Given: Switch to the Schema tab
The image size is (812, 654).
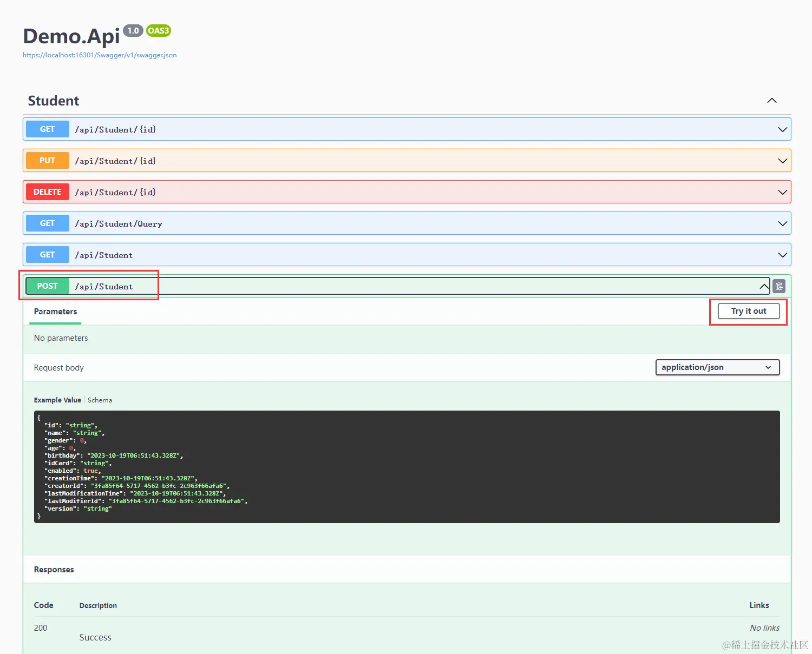Looking at the screenshot, I should [100, 400].
